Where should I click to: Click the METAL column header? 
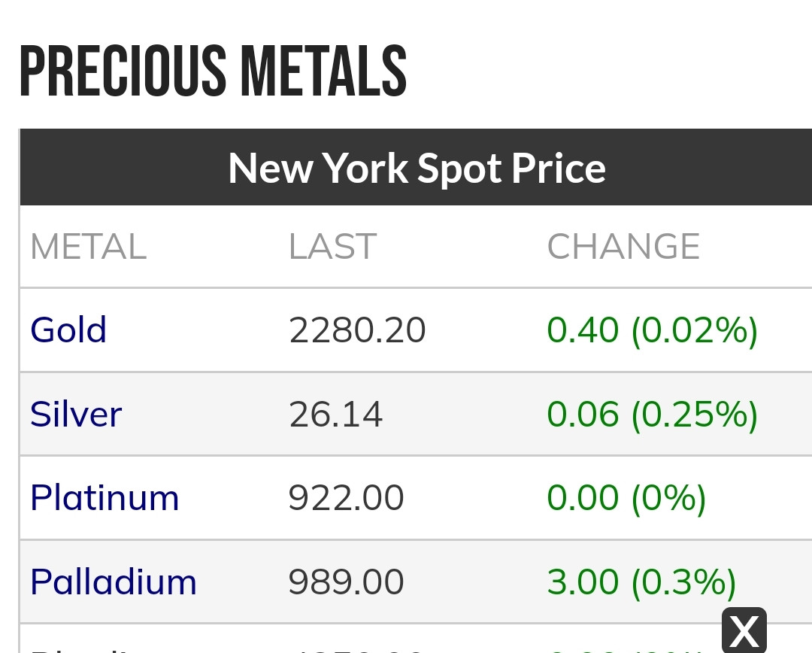point(88,247)
